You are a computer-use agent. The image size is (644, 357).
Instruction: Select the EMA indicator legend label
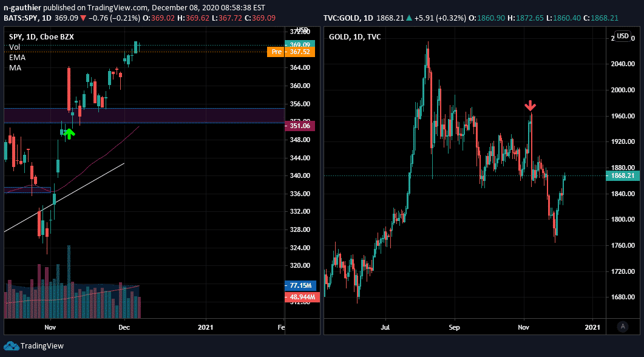[17, 58]
